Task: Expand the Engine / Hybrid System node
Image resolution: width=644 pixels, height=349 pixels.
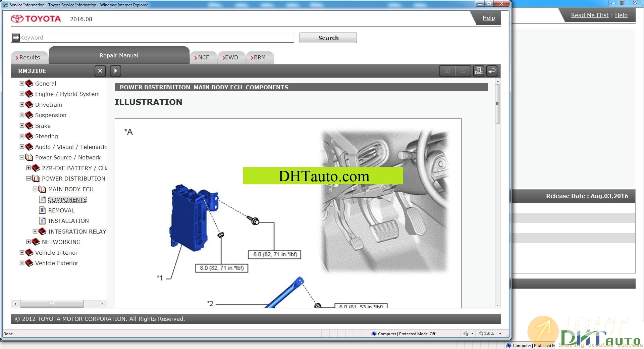Action: [x=22, y=94]
